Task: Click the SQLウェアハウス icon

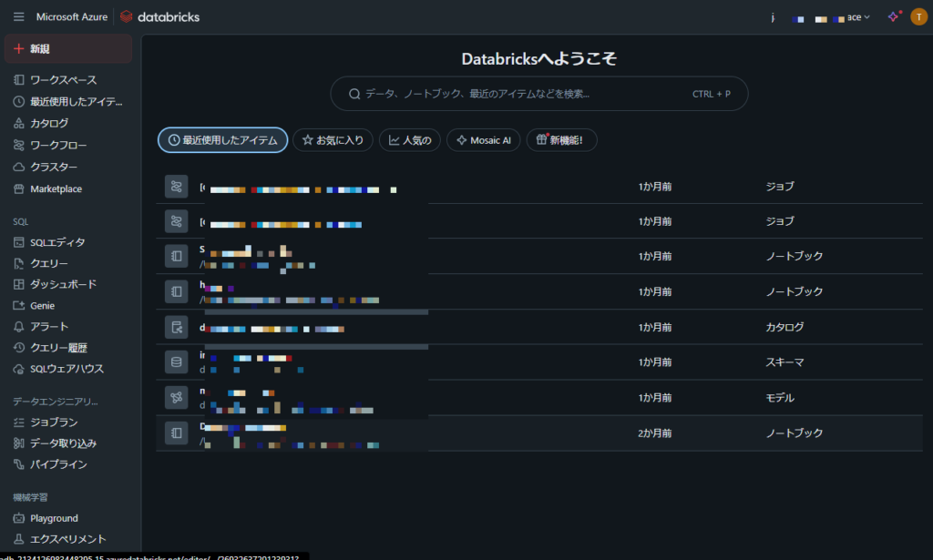Action: coord(19,369)
